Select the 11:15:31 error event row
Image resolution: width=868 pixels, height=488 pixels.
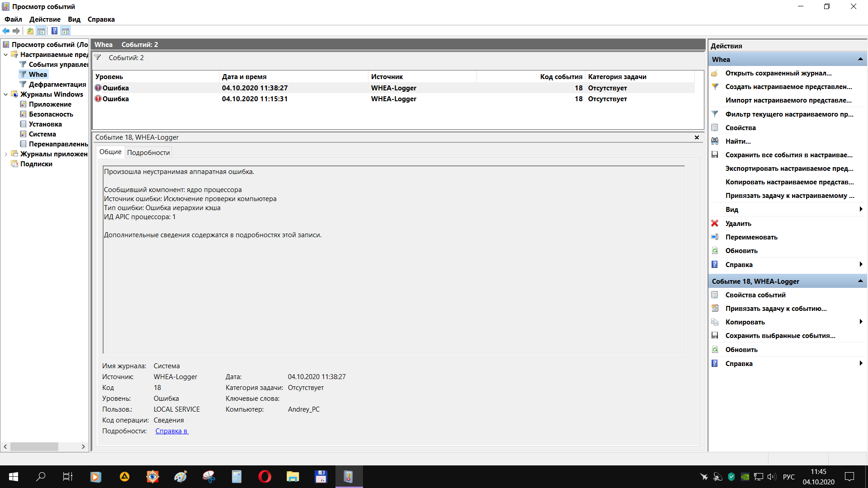tap(255, 99)
